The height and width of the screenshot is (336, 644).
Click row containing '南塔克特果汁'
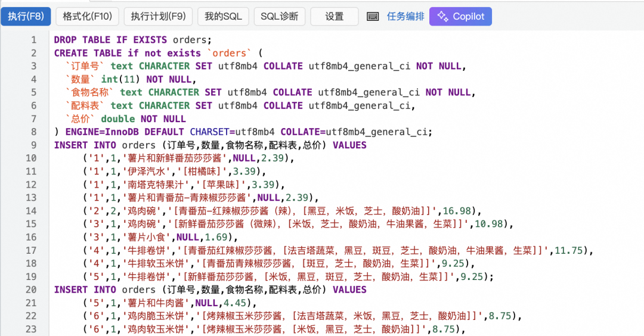184,185
